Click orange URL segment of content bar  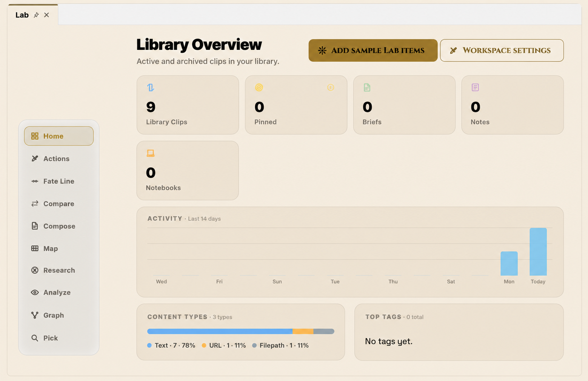303,331
